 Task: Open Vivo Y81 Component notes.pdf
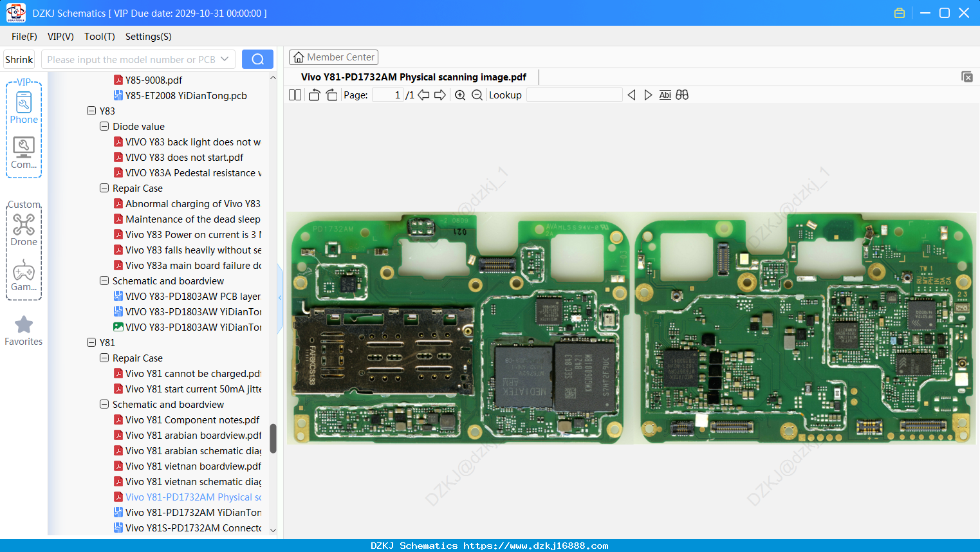pyautogui.click(x=187, y=419)
